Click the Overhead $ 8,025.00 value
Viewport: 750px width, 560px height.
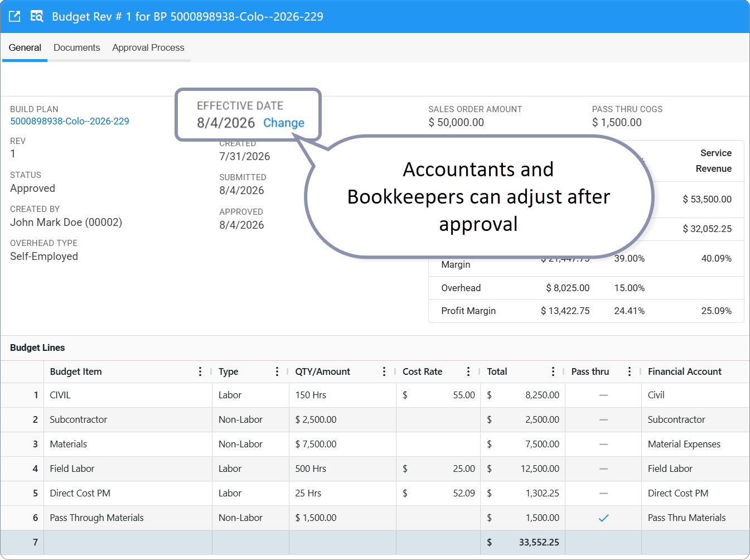click(x=568, y=288)
